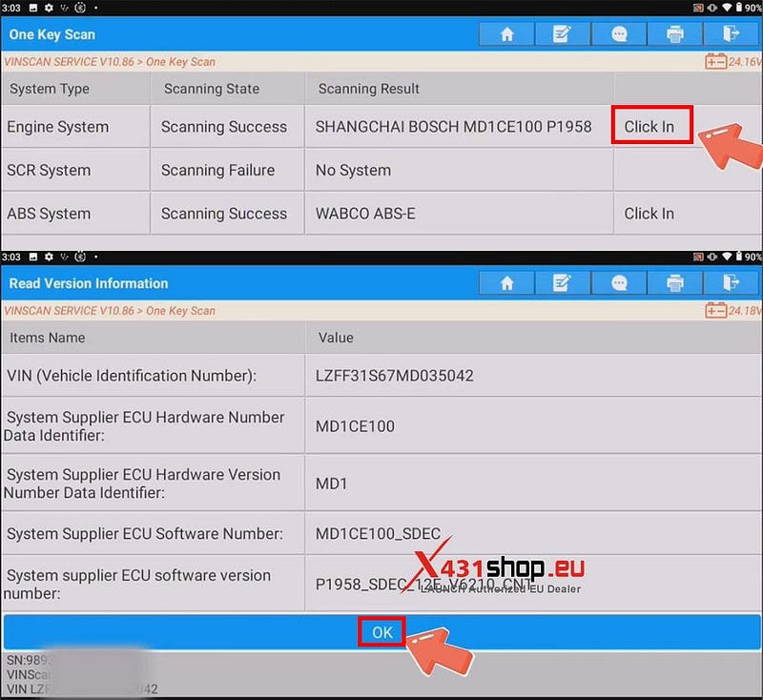Tap battery voltage icon showing 24.16V
Viewport: 763px width, 700px height.
pos(716,62)
